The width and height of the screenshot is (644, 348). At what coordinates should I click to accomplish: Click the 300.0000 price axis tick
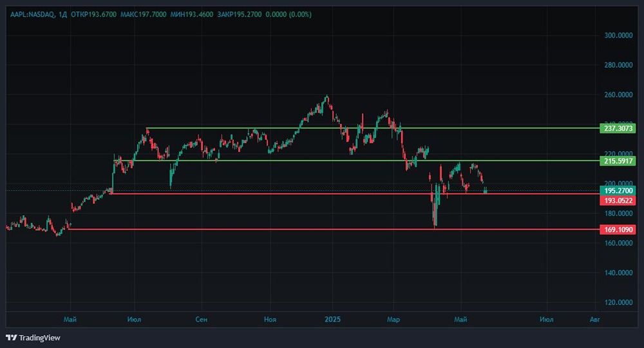[618, 35]
